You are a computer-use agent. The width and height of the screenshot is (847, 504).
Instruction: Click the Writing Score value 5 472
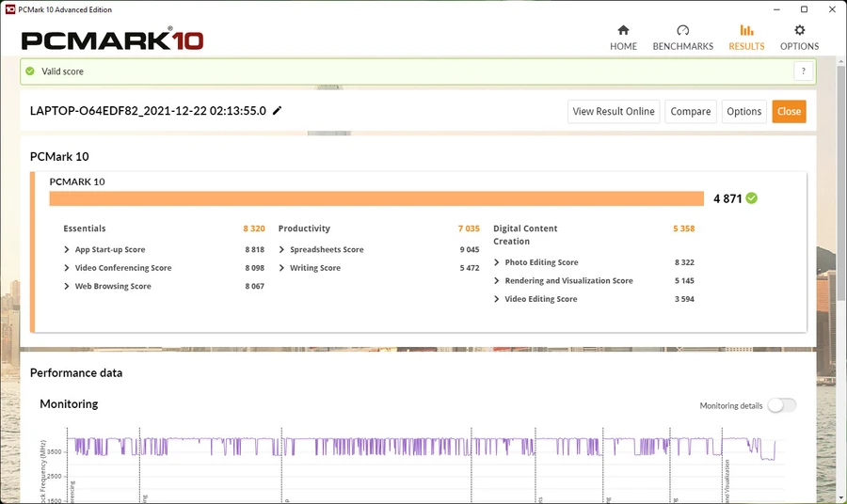[x=470, y=268]
